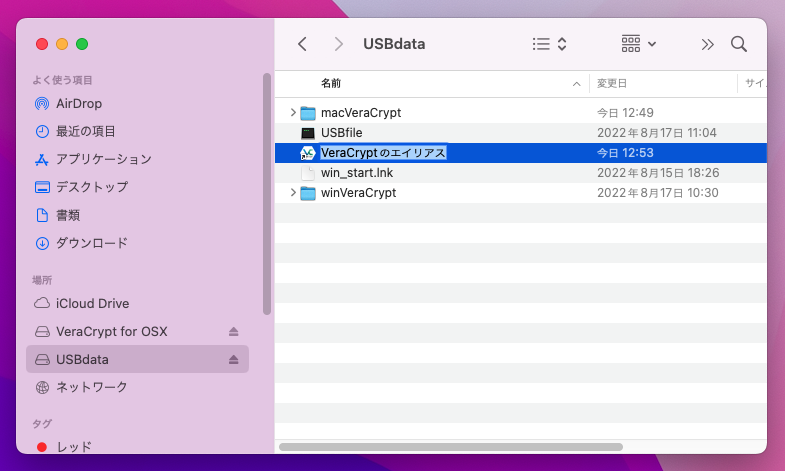Open the group-by options dropdown
Screen dimensions: 785x471
pyautogui.click(x=638, y=44)
